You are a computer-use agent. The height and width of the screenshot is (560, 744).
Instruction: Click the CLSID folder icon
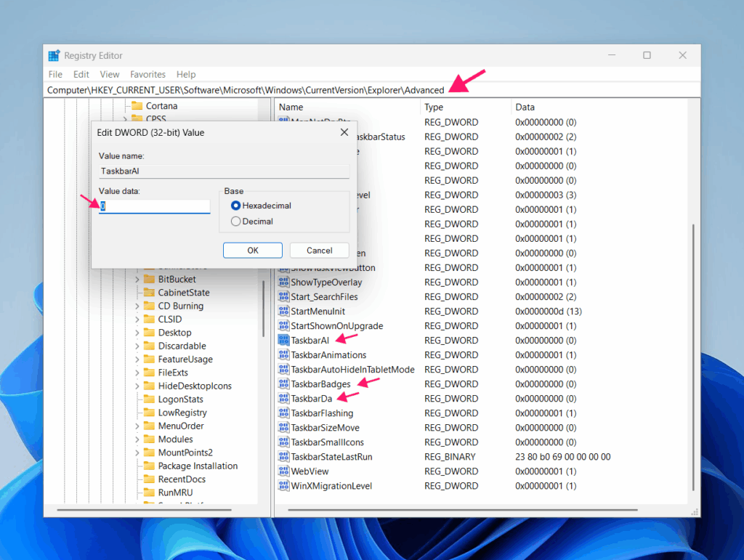pyautogui.click(x=150, y=319)
